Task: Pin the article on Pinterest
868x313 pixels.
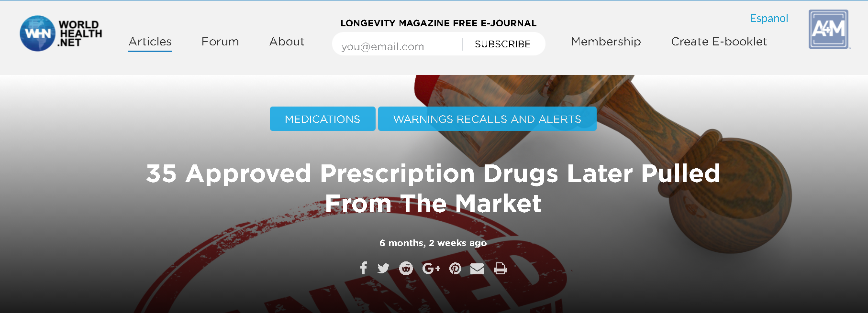Action: tap(455, 269)
